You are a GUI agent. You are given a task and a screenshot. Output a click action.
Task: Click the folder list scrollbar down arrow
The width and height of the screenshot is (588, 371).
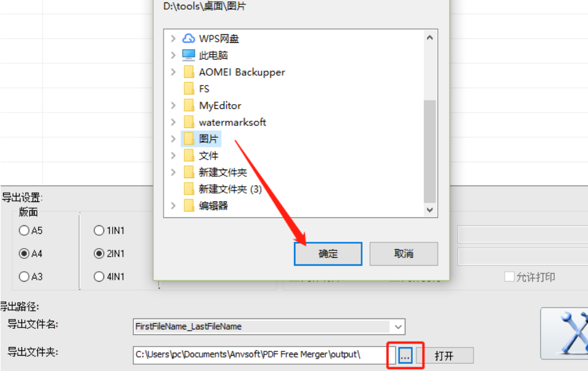(430, 210)
